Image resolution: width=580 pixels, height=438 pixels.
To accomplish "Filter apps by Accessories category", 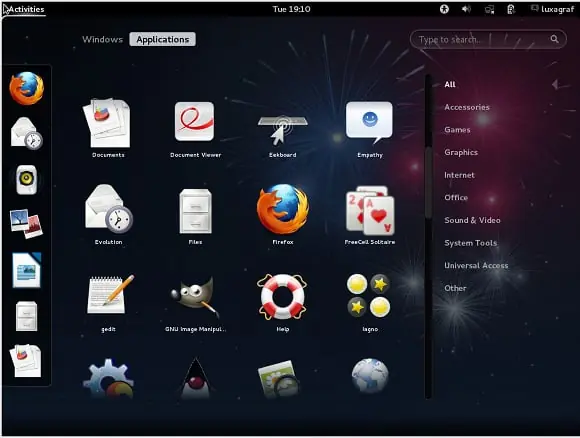I will tap(467, 107).
